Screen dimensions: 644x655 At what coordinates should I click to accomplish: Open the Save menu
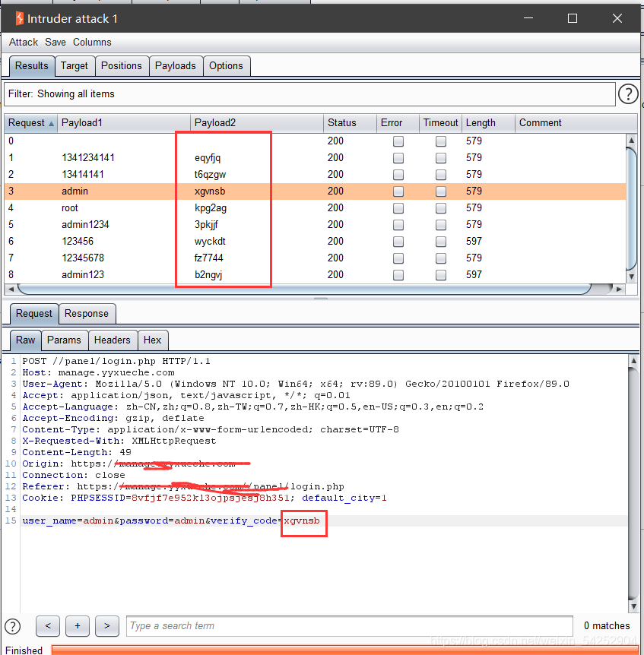(56, 43)
